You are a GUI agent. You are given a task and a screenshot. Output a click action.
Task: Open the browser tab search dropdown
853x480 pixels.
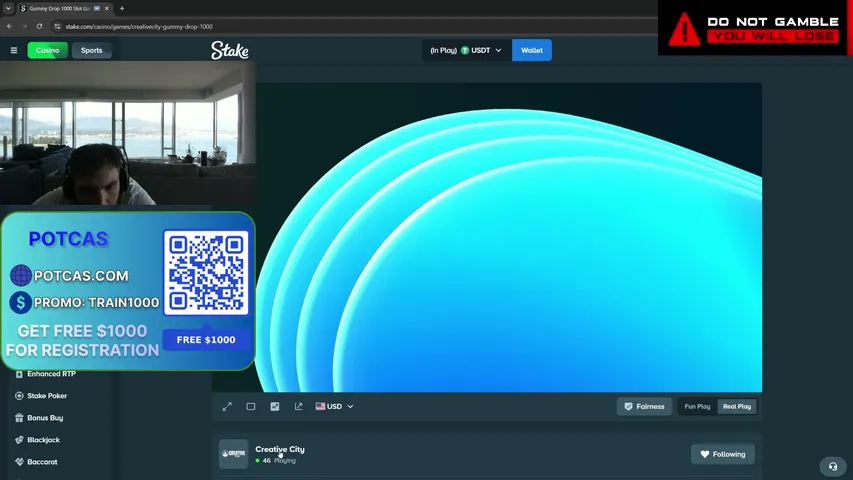8,8
